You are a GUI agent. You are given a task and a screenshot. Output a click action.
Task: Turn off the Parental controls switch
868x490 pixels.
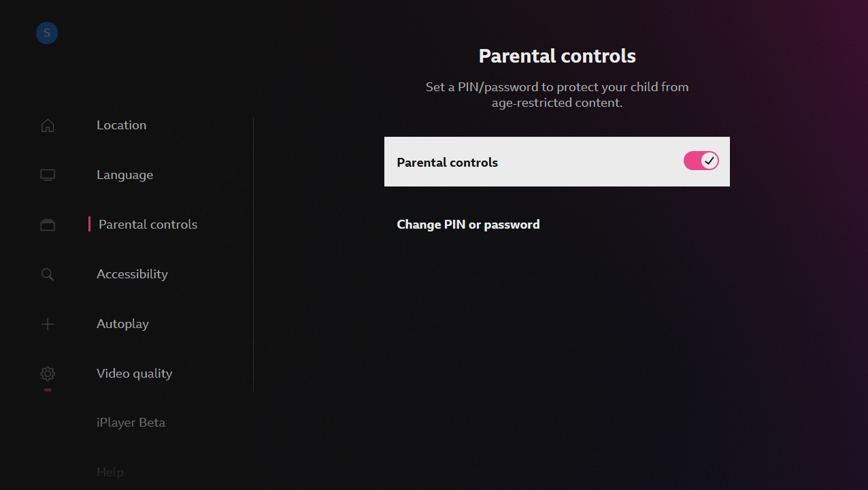click(x=701, y=161)
